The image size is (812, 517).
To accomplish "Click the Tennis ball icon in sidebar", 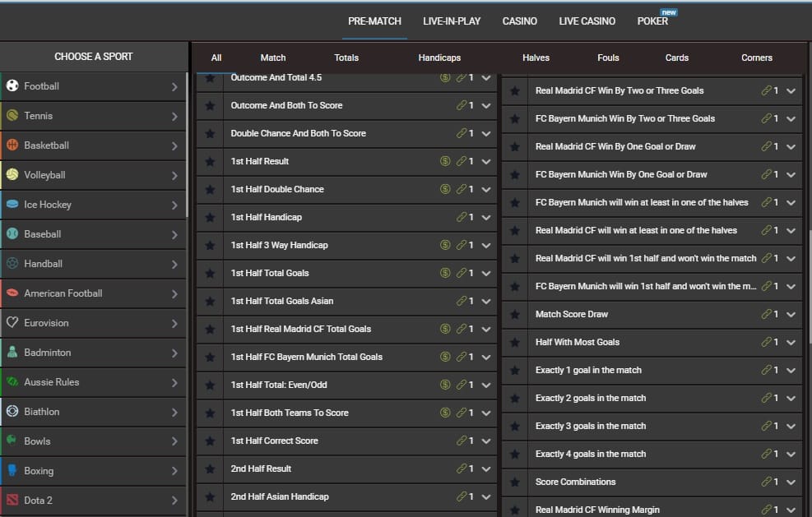I will pos(12,116).
